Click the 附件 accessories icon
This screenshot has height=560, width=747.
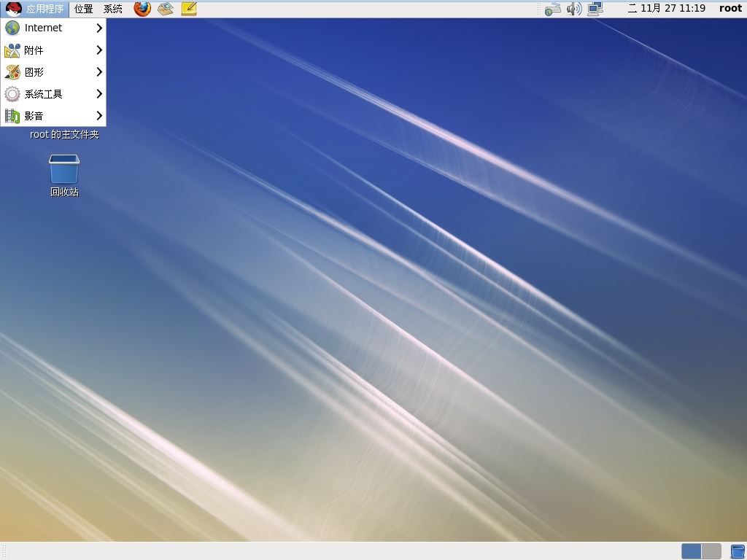[12, 50]
